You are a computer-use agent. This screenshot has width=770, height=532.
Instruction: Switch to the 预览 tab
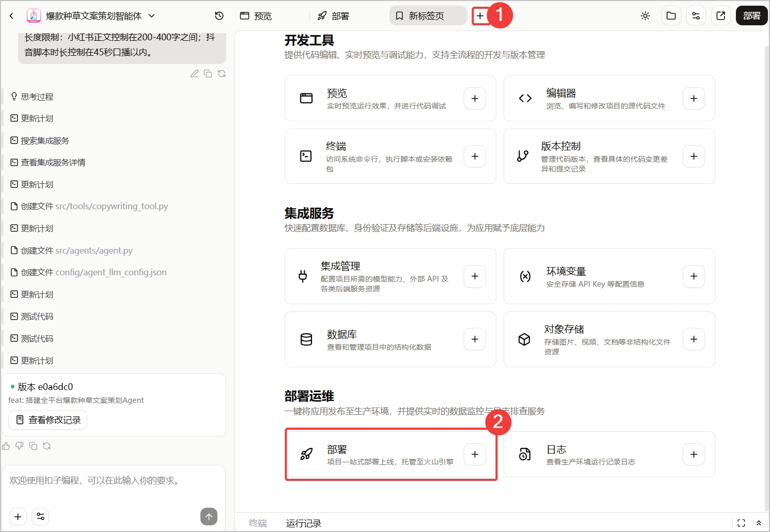coord(256,16)
